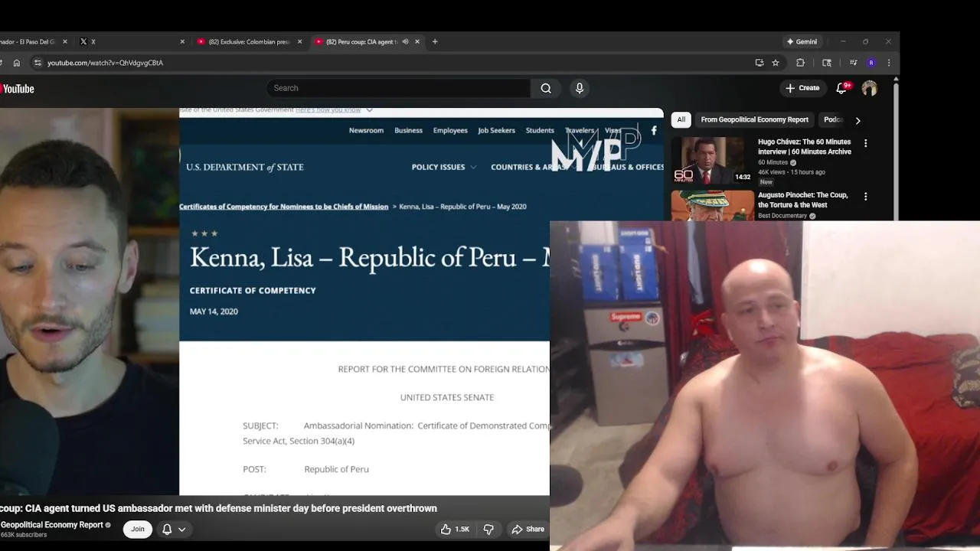Close the Exclusive: Colombian president tab
The width and height of the screenshot is (980, 551).
pyautogui.click(x=299, y=41)
